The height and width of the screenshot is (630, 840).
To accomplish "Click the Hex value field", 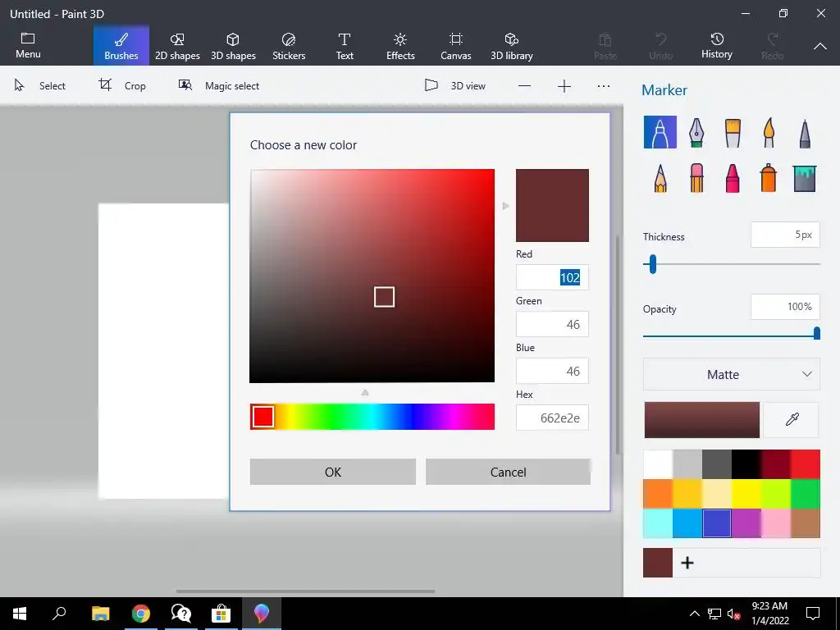I will point(552,418).
